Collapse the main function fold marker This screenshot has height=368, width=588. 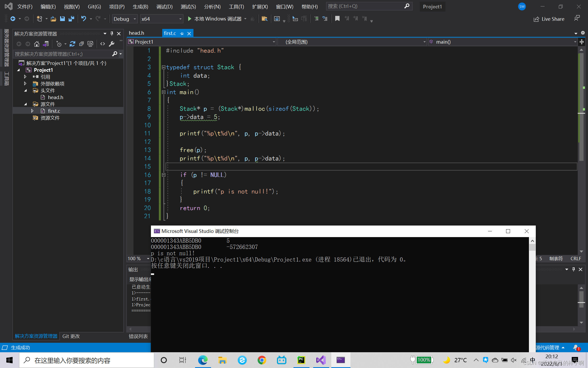click(x=164, y=92)
